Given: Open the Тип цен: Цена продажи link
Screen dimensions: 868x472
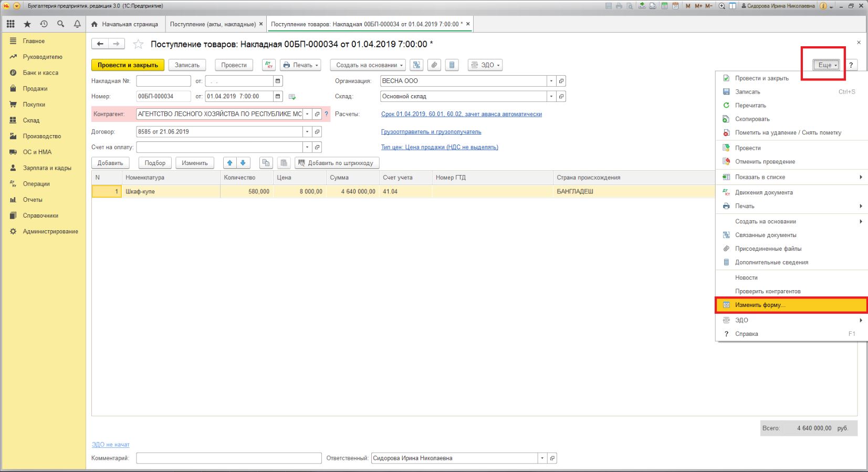Looking at the screenshot, I should 440,147.
